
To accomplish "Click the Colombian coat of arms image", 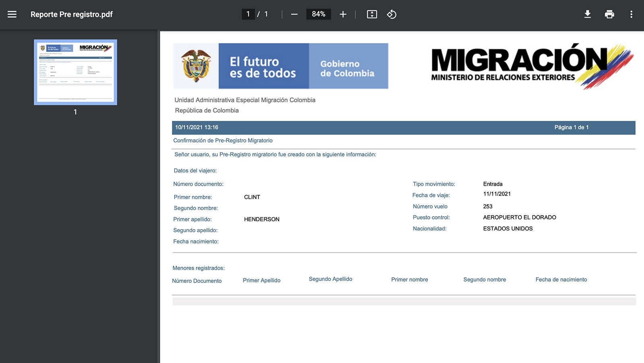I will tap(196, 66).
